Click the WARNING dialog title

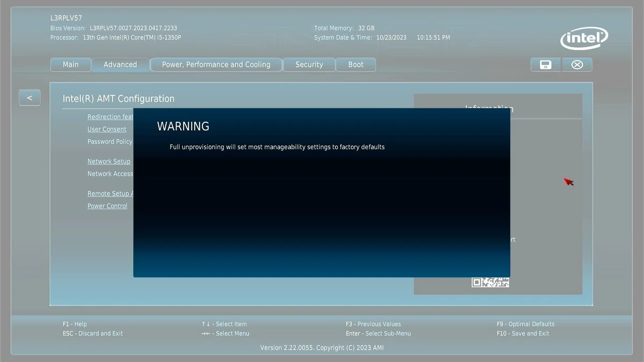183,127
